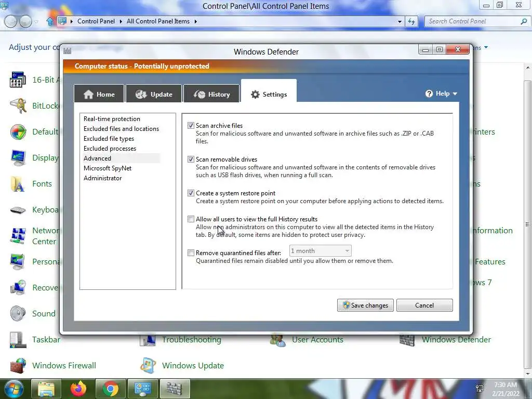532x399 pixels.
Task: Click Control Panel in the address breadcrumb
Action: tap(96, 21)
